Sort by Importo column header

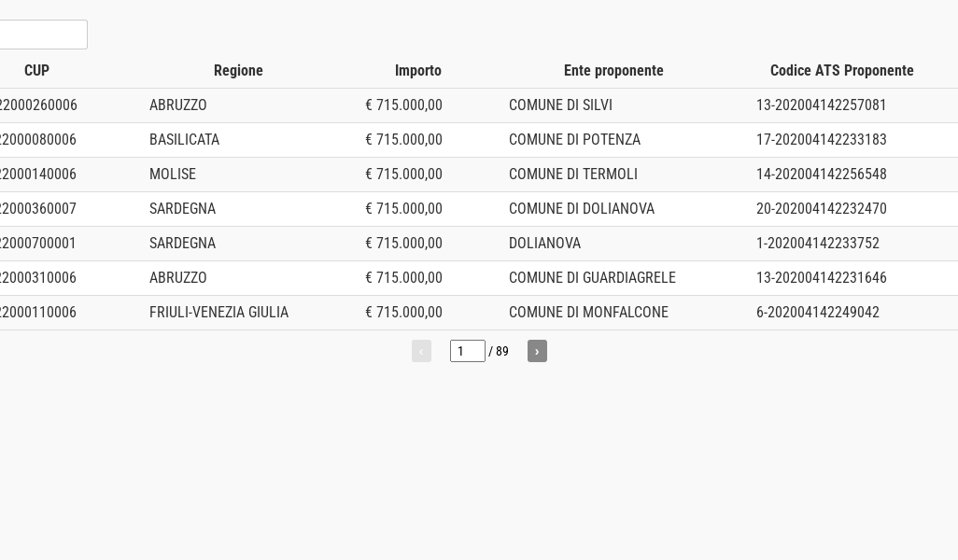click(x=417, y=71)
